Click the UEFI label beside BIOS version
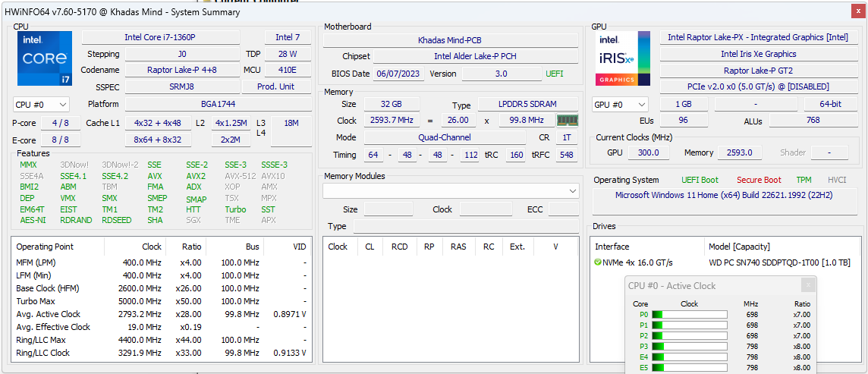This screenshot has width=868, height=374. [x=555, y=74]
